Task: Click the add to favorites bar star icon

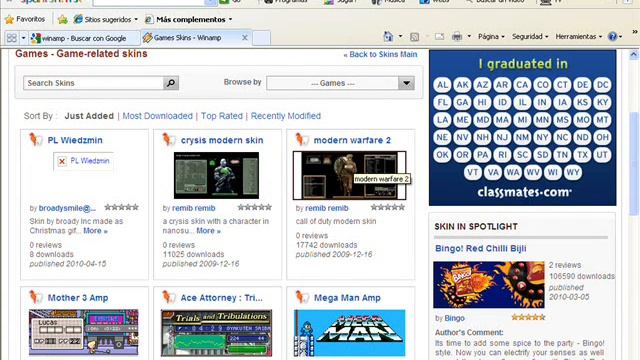Action: [x=62, y=19]
